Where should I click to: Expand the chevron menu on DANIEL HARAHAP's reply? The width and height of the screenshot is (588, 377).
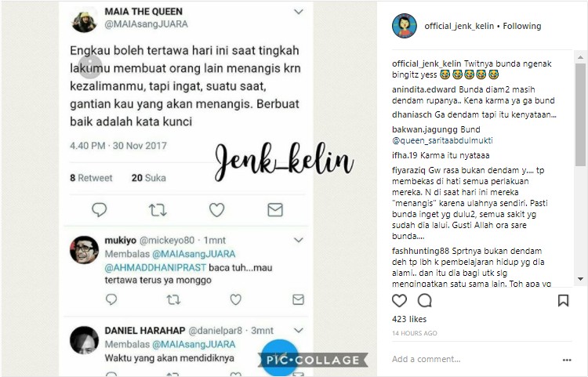299,330
